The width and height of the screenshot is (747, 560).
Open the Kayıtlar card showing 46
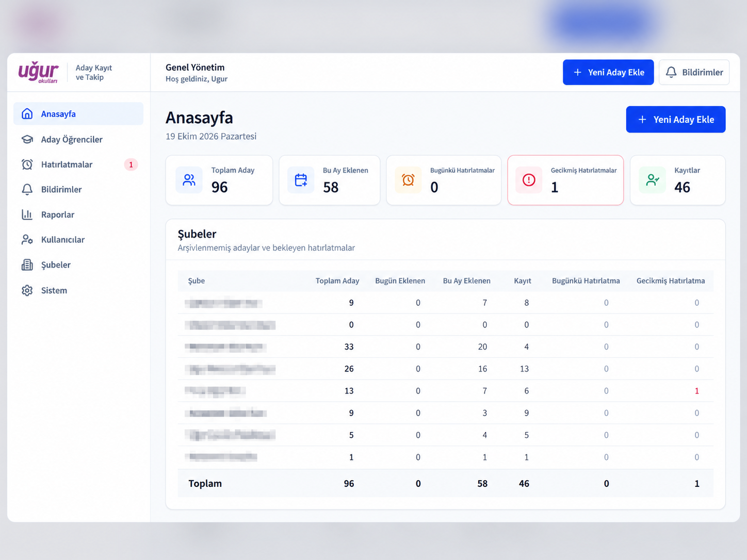pyautogui.click(x=678, y=180)
